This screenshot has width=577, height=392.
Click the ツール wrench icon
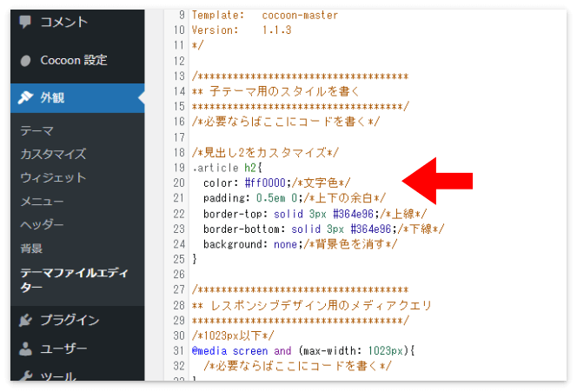pos(25,376)
